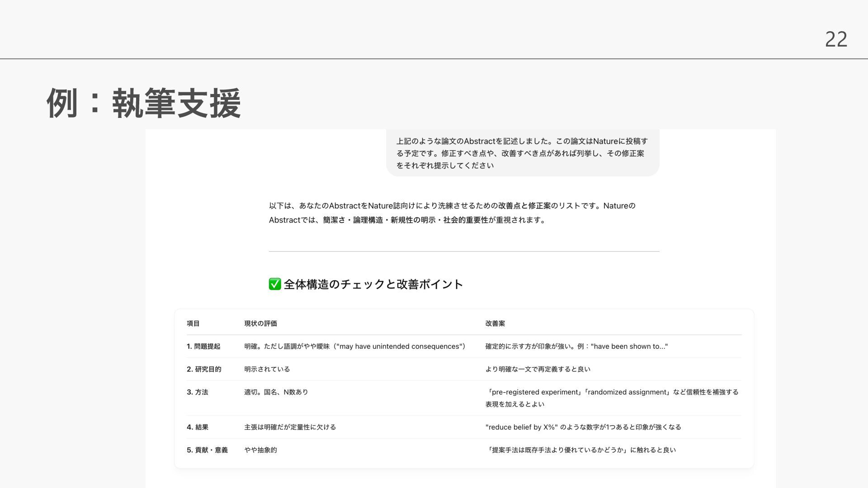This screenshot has height=488, width=868.
Task: Click the やや抽象的 evaluation cell
Action: point(260,450)
